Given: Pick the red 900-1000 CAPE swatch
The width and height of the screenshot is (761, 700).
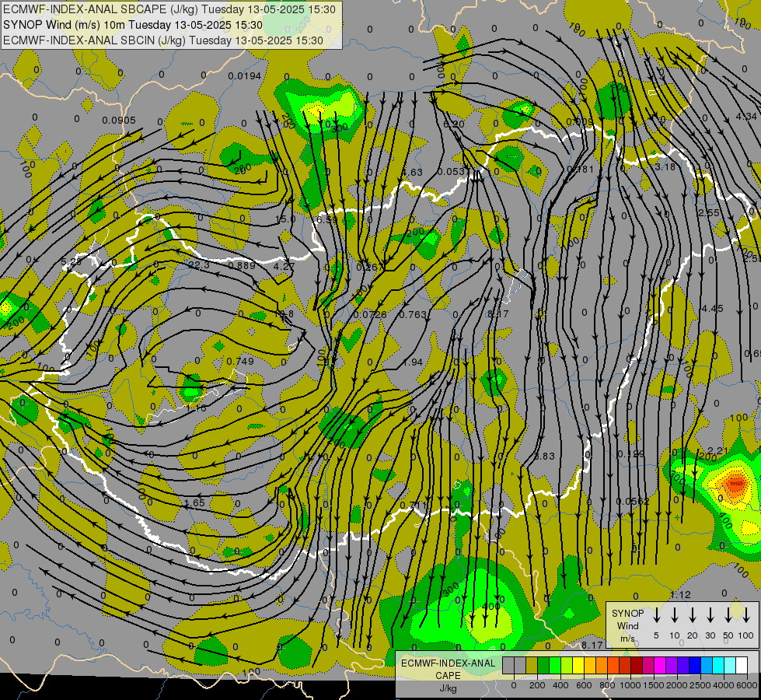Looking at the screenshot, I should [625, 666].
